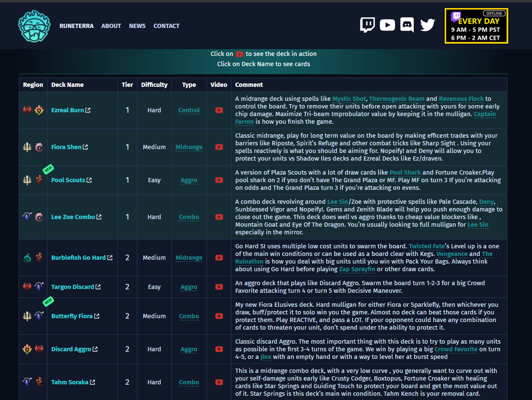Click the NEW badge on Pool Scouts
The image size is (532, 400).
(48, 169)
